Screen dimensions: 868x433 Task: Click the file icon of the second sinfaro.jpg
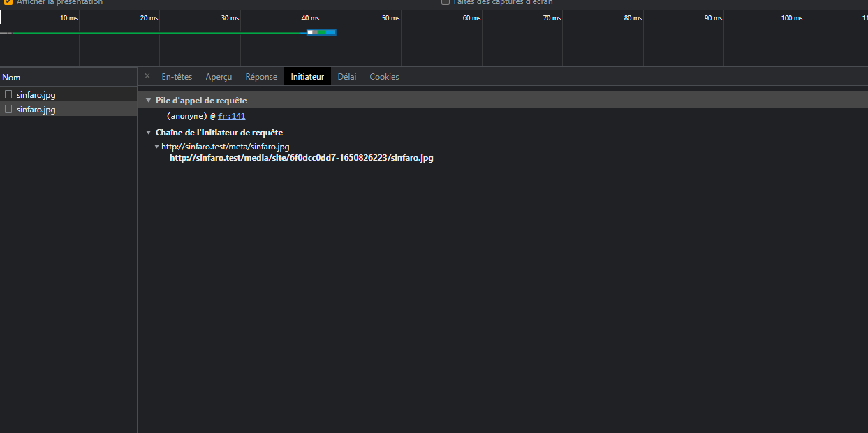(x=8, y=109)
